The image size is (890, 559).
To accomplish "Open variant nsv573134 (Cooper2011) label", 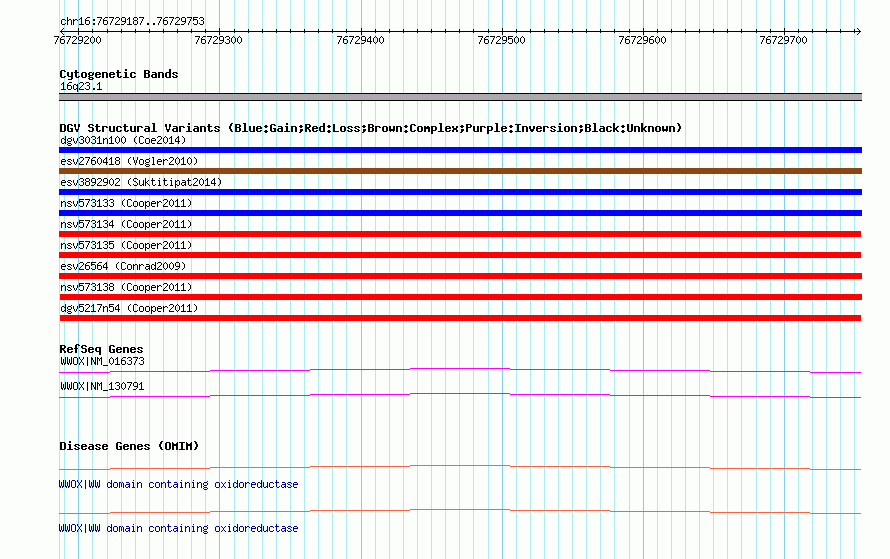I will (x=126, y=224).
